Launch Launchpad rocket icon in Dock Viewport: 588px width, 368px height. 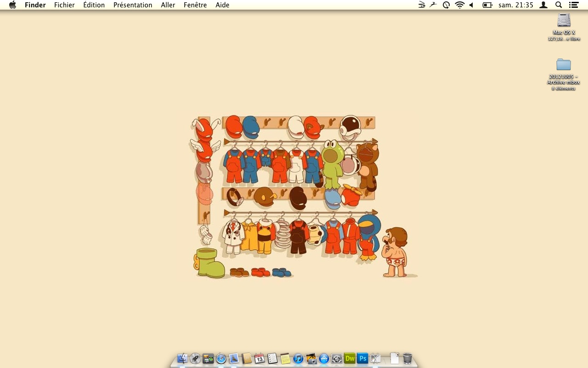coord(196,358)
